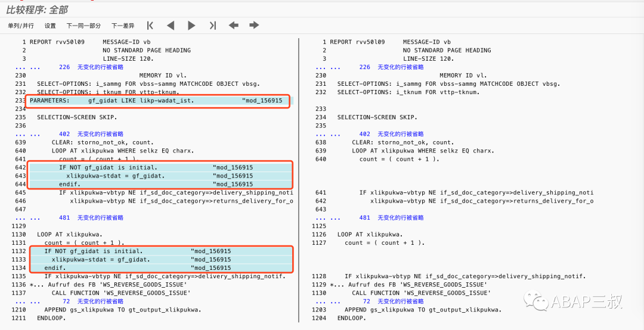Click right line 1204 ENDLOOP
The image size is (644, 330).
pos(352,318)
